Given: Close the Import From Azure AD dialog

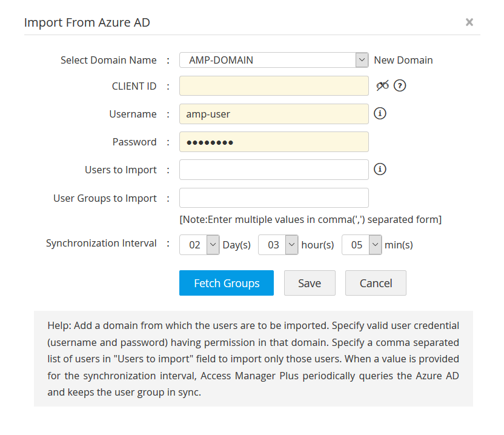Looking at the screenshot, I should pos(469,22).
